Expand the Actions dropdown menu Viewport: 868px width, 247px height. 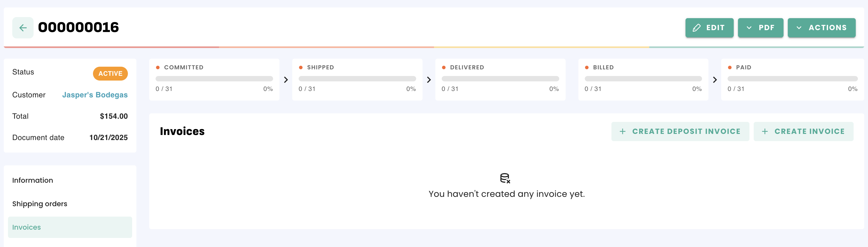tap(821, 28)
